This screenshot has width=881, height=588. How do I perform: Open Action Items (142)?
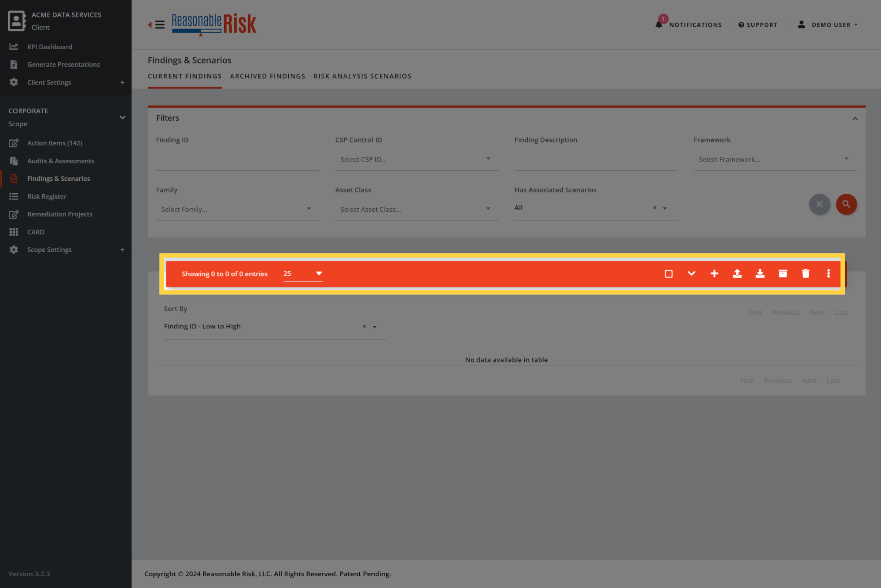[x=55, y=143]
